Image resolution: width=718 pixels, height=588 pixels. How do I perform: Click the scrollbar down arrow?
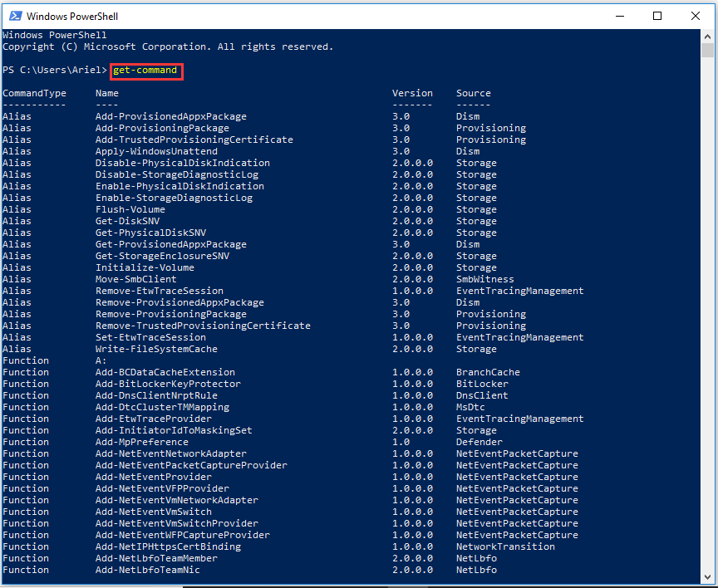click(x=707, y=577)
